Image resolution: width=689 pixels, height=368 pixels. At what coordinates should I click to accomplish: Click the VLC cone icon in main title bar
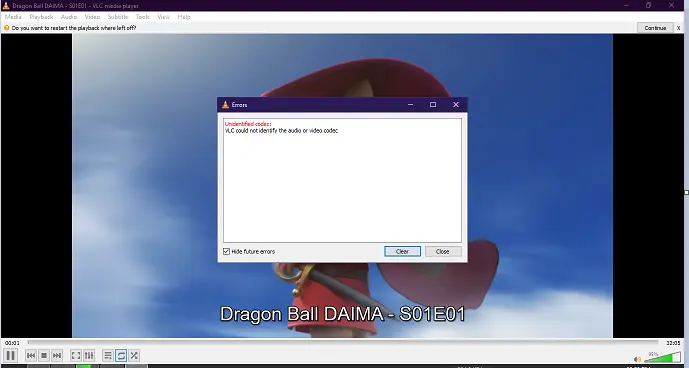(x=6, y=6)
